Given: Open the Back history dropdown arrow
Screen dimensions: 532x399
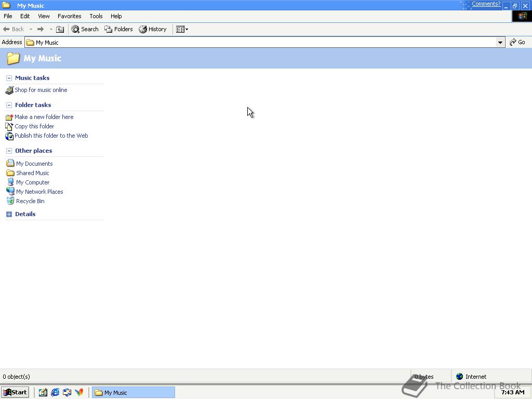Looking at the screenshot, I should [x=31, y=29].
